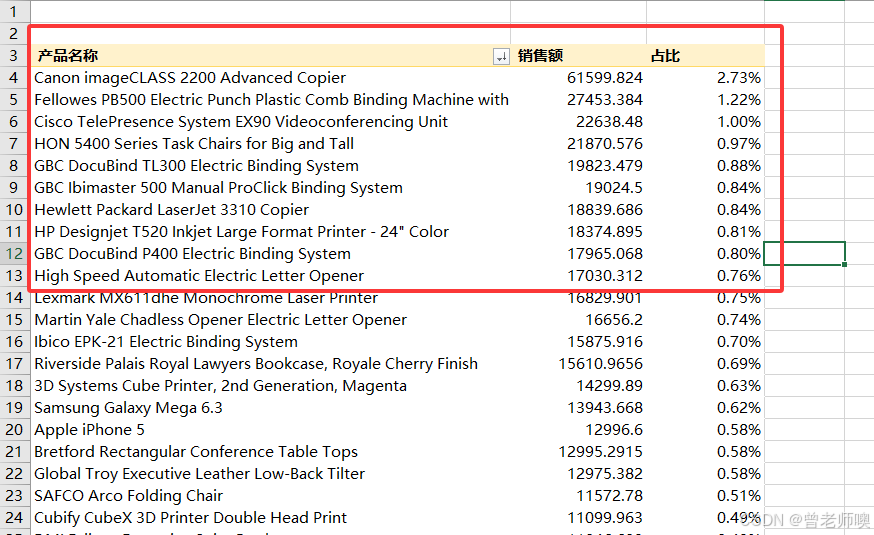Select the 占比 header cell
The height and width of the screenshot is (535, 874).
click(x=705, y=56)
